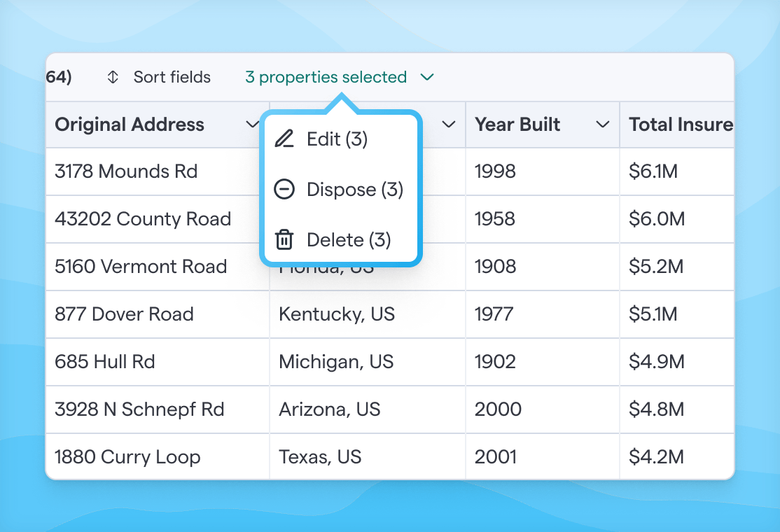Select the 877 Dover Road address
The height and width of the screenshot is (532, 780).
(124, 314)
